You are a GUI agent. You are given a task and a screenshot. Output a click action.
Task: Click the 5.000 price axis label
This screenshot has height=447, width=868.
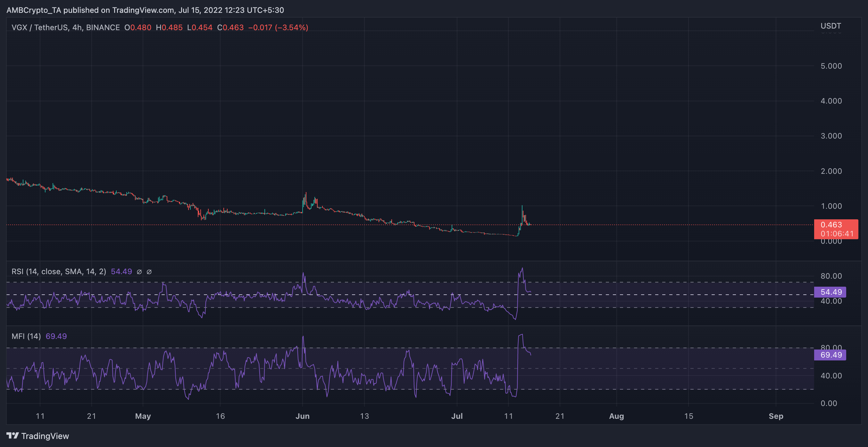click(831, 66)
